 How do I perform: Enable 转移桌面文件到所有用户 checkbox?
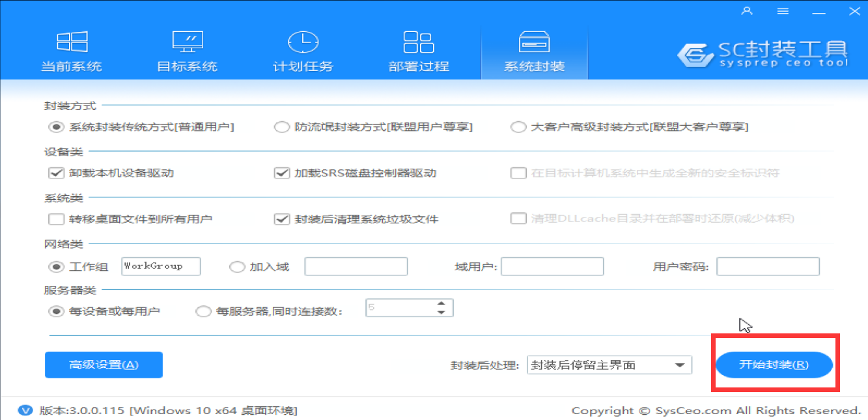(x=55, y=219)
